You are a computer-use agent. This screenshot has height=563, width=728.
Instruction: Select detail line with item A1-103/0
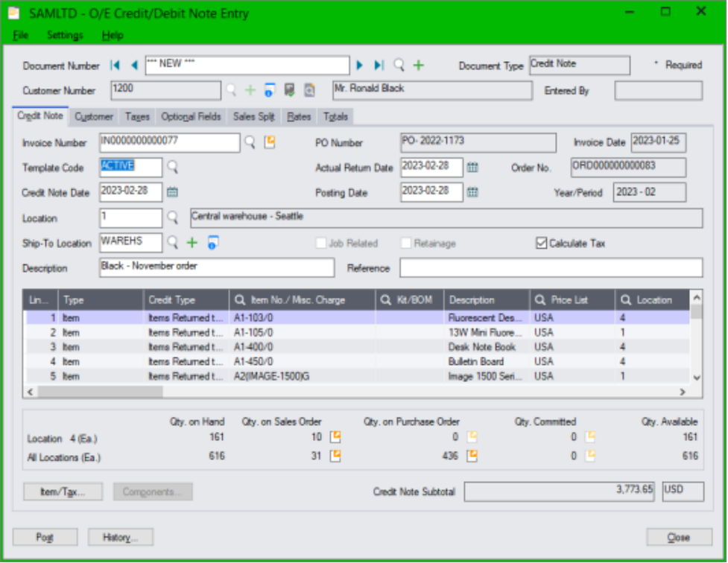(357, 318)
